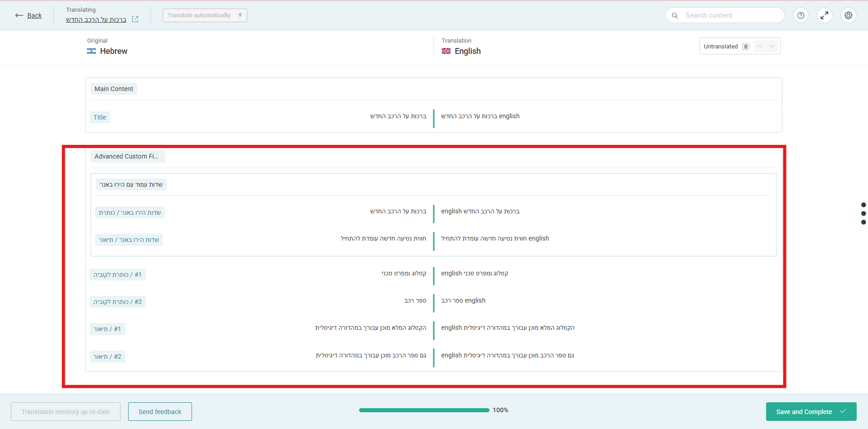Click the English flag icon

(x=446, y=51)
